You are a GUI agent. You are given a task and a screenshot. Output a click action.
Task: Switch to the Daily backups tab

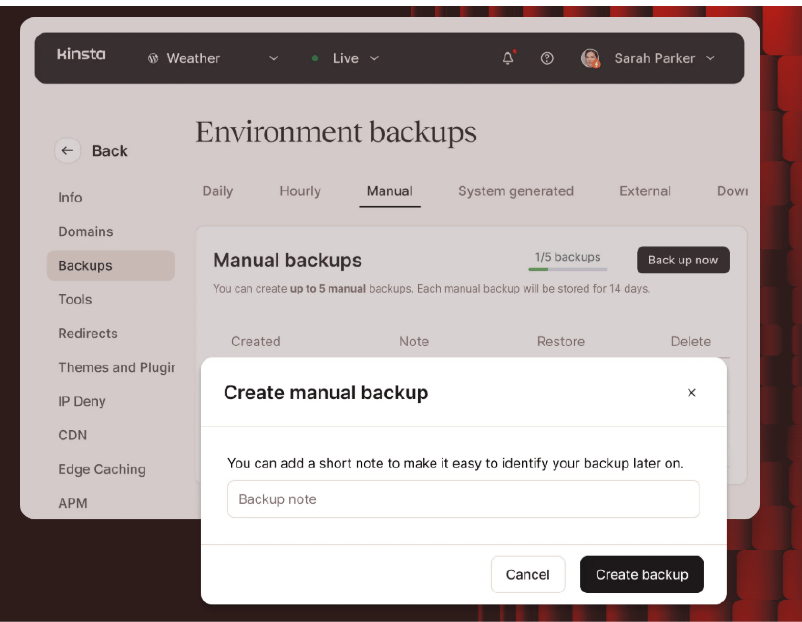pos(218,191)
